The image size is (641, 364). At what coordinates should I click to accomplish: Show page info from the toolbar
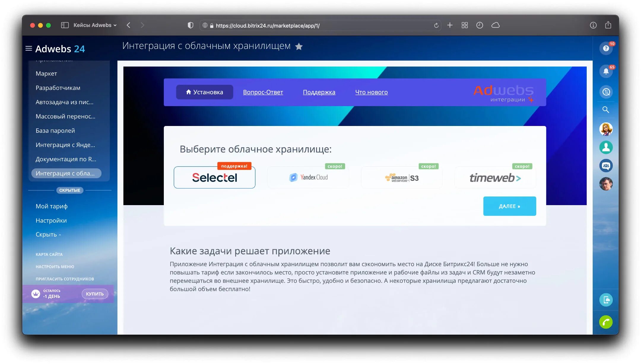593,25
